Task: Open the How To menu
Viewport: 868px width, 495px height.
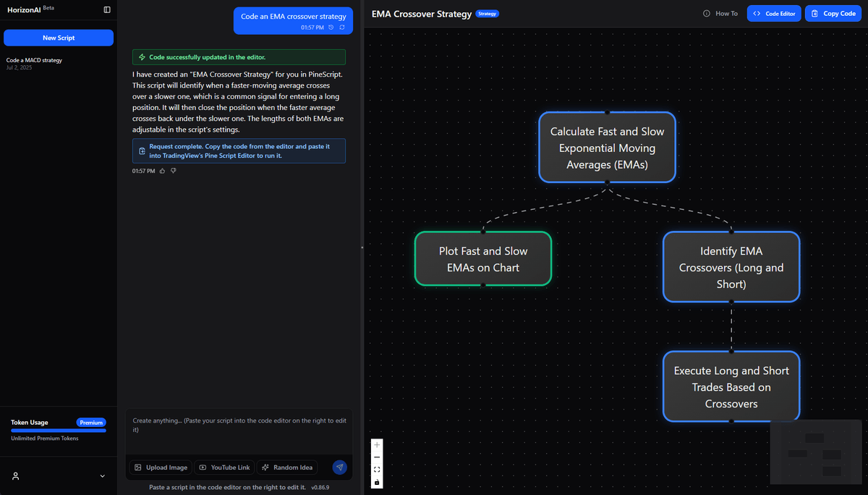Action: click(726, 13)
